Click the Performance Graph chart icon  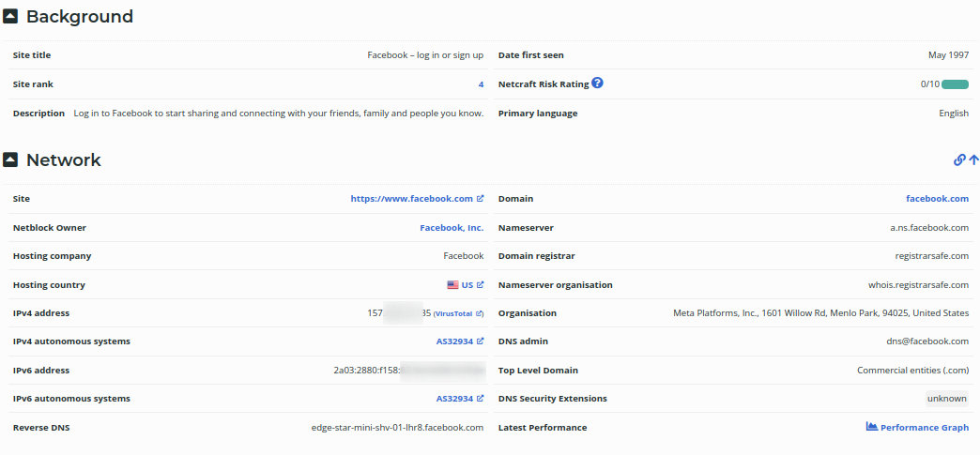tap(872, 427)
